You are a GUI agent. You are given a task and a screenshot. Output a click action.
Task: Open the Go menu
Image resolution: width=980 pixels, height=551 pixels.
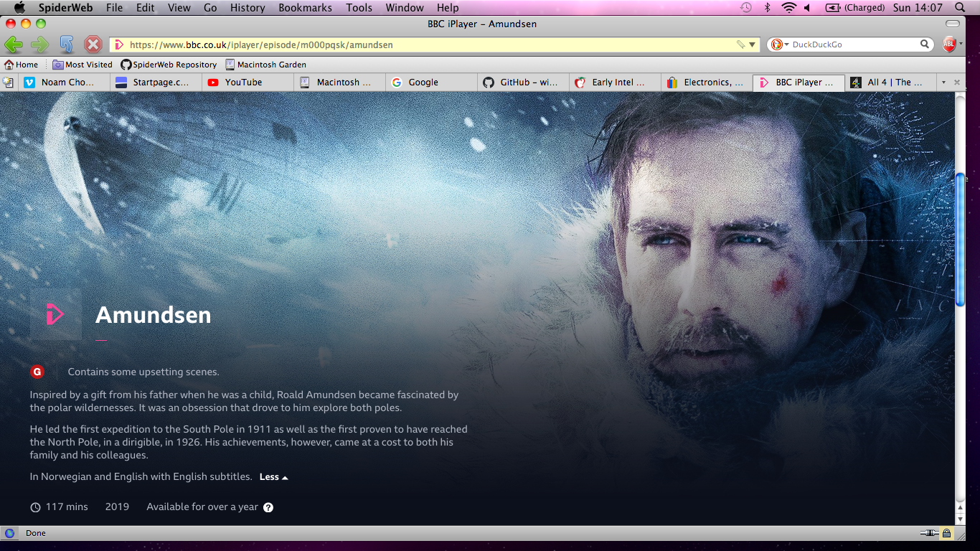coord(210,8)
